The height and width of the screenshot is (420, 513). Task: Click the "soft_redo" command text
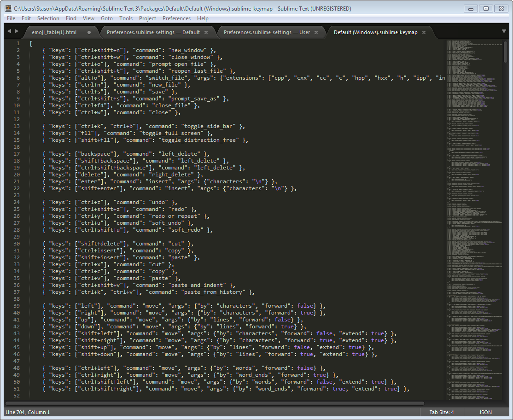pos(187,230)
